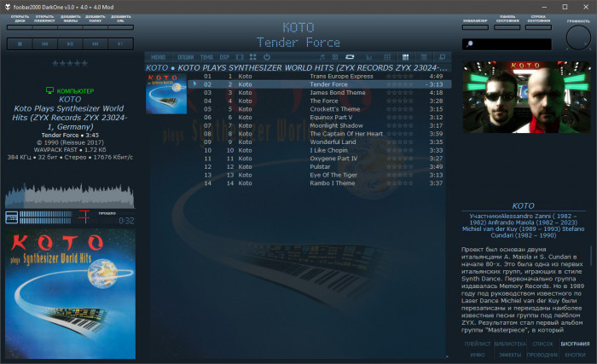The width and height of the screenshot is (597, 364).
Task: Select track Rambo I Theme
Action: 319,183
